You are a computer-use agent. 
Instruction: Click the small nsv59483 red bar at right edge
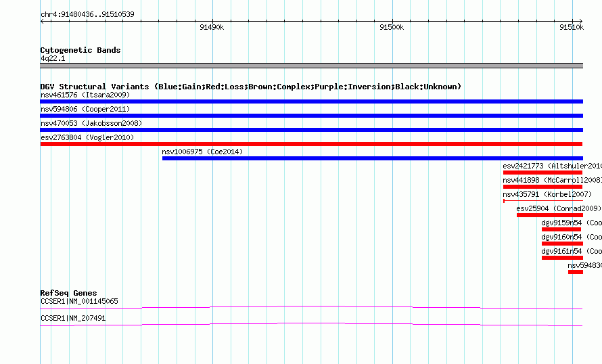[576, 272]
